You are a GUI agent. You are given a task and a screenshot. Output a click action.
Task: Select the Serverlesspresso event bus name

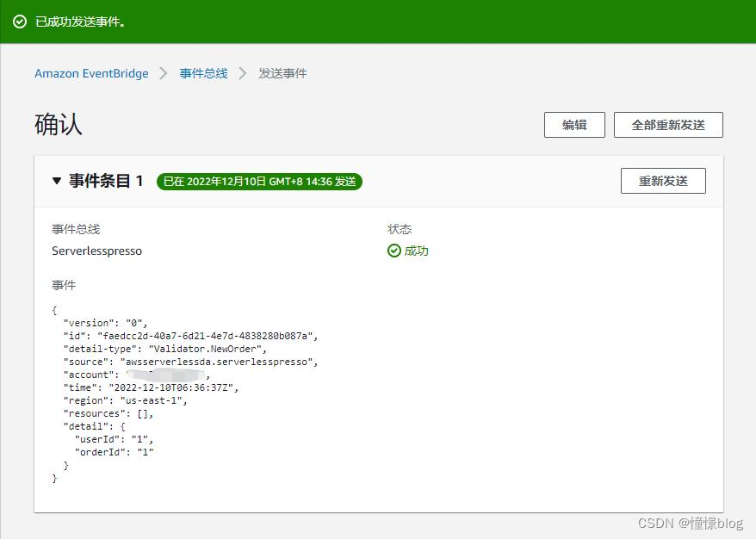pyautogui.click(x=97, y=251)
